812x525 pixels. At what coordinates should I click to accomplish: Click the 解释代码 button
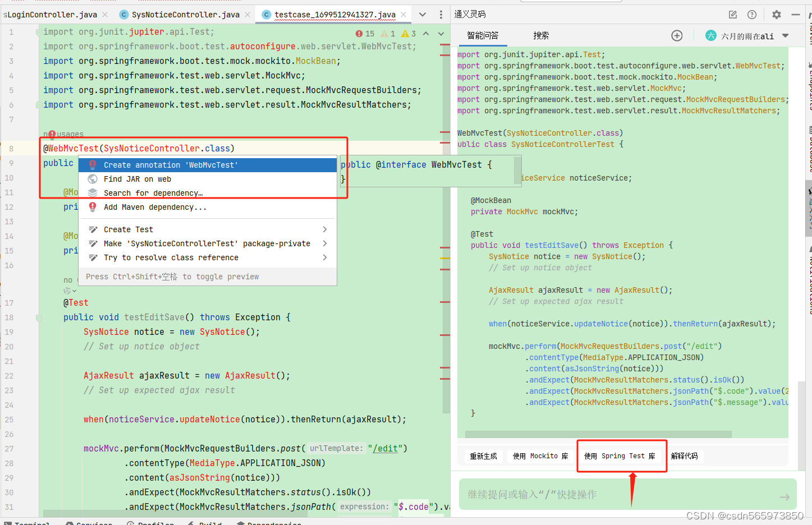[684, 456]
